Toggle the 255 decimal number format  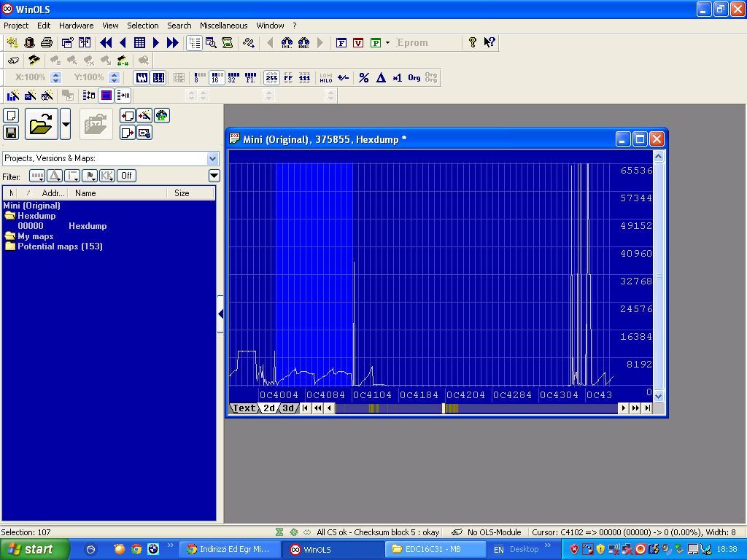(271, 77)
